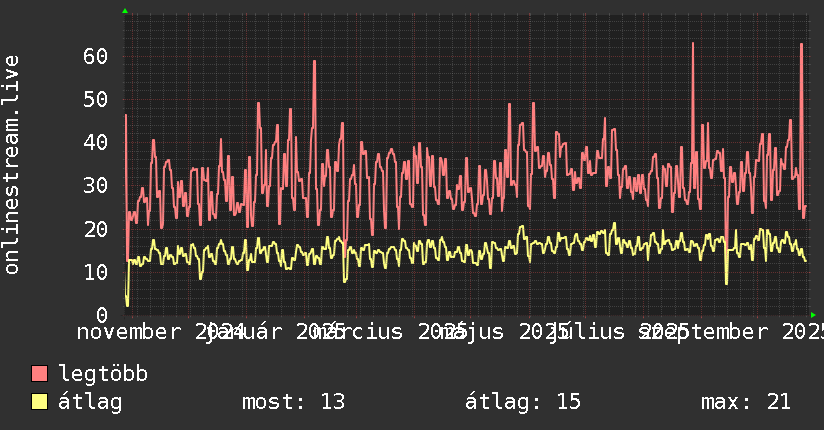Select the legtöbb legend label
Image resolution: width=824 pixels, height=430 pixels.
pyautogui.click(x=103, y=374)
